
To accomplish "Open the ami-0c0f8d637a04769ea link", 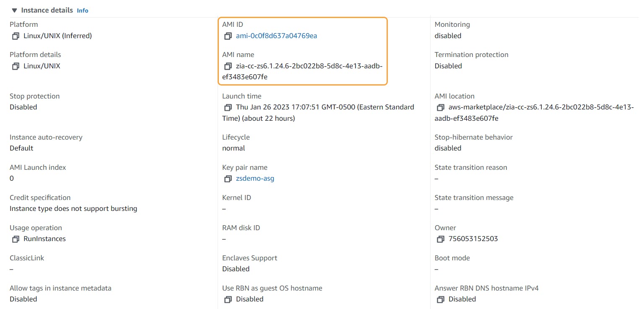I will pos(276,36).
